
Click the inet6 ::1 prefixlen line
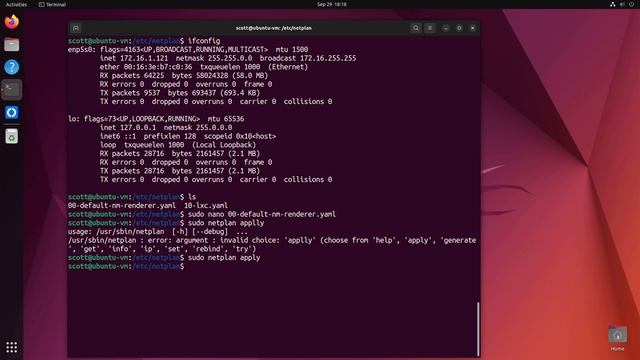coord(188,136)
